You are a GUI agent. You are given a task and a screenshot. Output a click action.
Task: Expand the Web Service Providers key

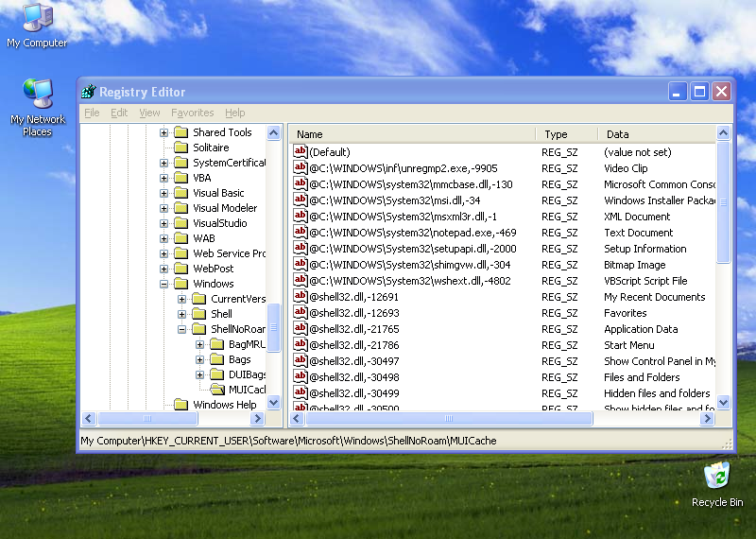coord(163,253)
